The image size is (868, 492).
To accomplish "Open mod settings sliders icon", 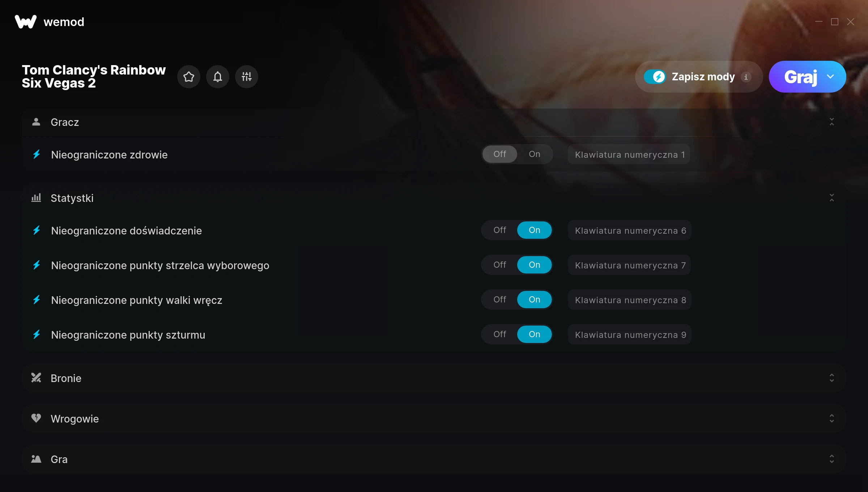I will [246, 77].
